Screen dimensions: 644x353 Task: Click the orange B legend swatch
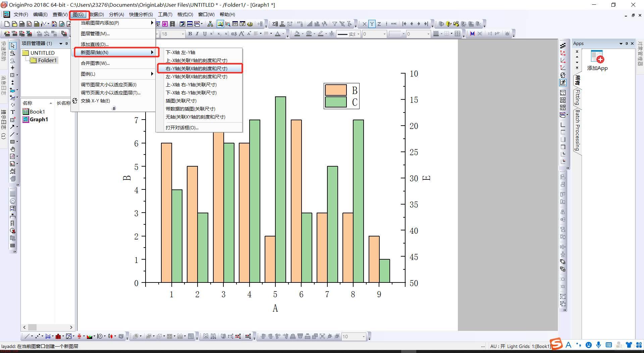coord(336,90)
